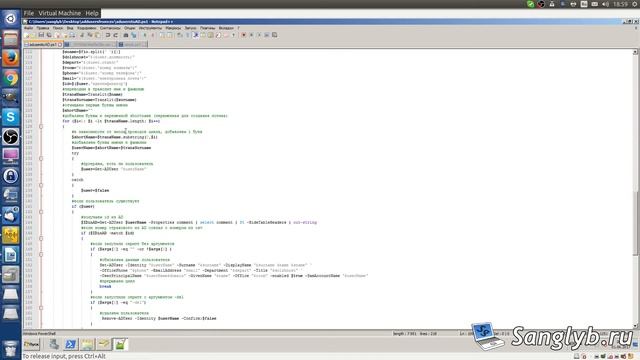Toggle the Indent Guide toolbar icon
Viewport: 640px width, 360px height.
tap(196, 35)
